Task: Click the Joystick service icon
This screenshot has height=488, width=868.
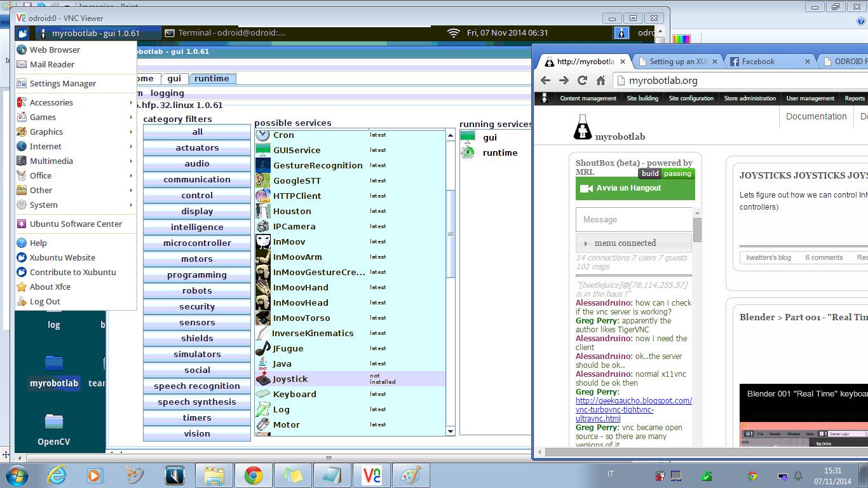Action: [263, 379]
